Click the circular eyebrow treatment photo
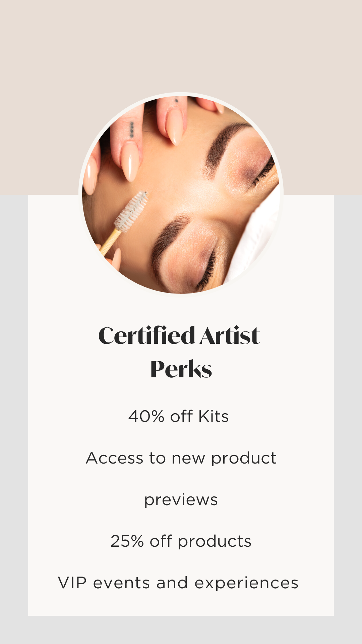This screenshot has width=362, height=644. click(181, 195)
